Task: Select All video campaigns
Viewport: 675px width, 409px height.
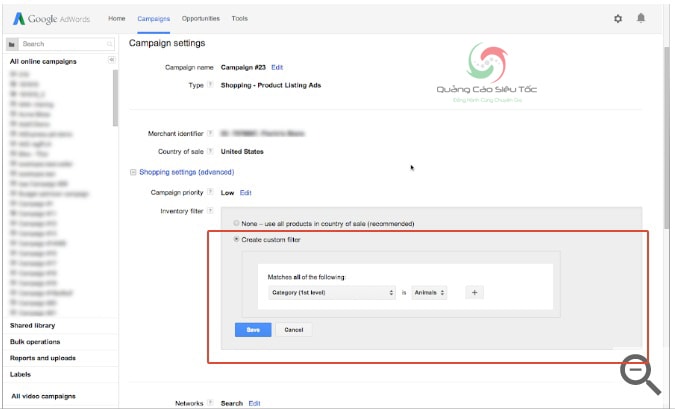Action: (43, 396)
